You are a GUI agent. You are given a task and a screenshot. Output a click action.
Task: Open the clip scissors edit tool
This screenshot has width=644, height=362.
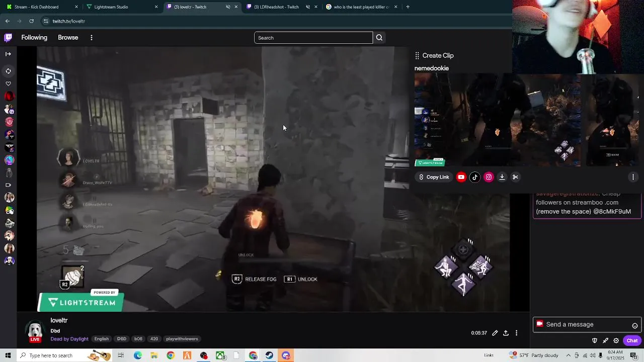pyautogui.click(x=515, y=177)
